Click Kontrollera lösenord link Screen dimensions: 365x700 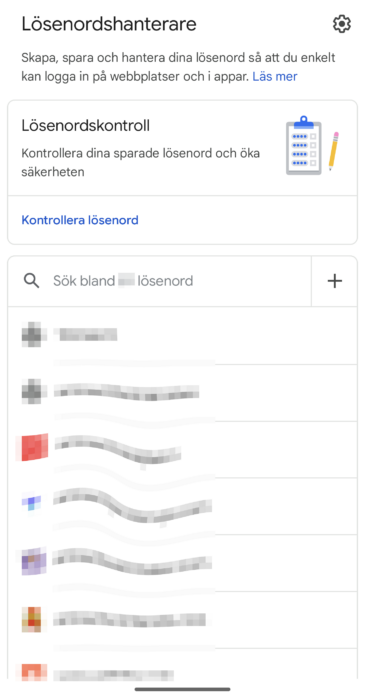tap(80, 220)
